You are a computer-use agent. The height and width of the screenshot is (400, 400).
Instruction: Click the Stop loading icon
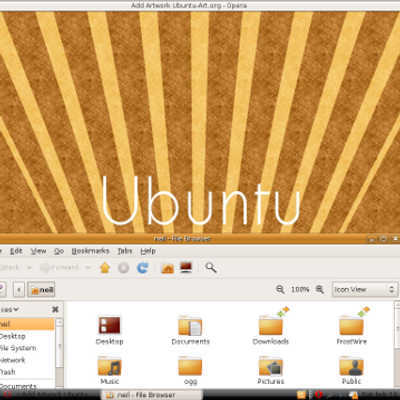(123, 268)
